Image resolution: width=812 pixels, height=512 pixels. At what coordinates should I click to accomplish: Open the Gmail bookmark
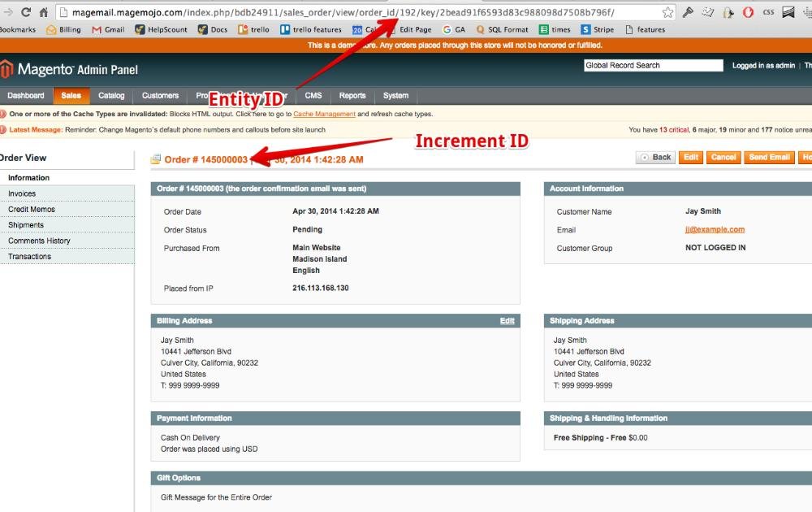[x=108, y=30]
